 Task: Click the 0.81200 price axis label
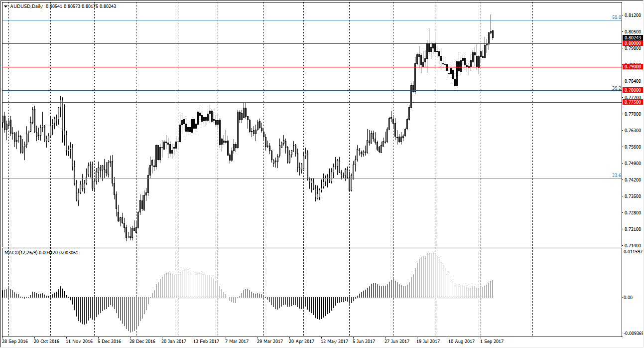tap(633, 15)
